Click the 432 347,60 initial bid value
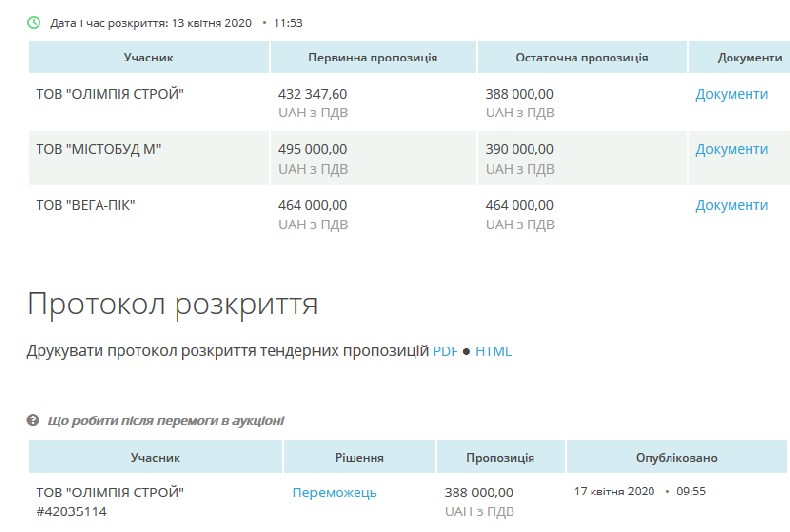790x532 pixels. (x=313, y=94)
